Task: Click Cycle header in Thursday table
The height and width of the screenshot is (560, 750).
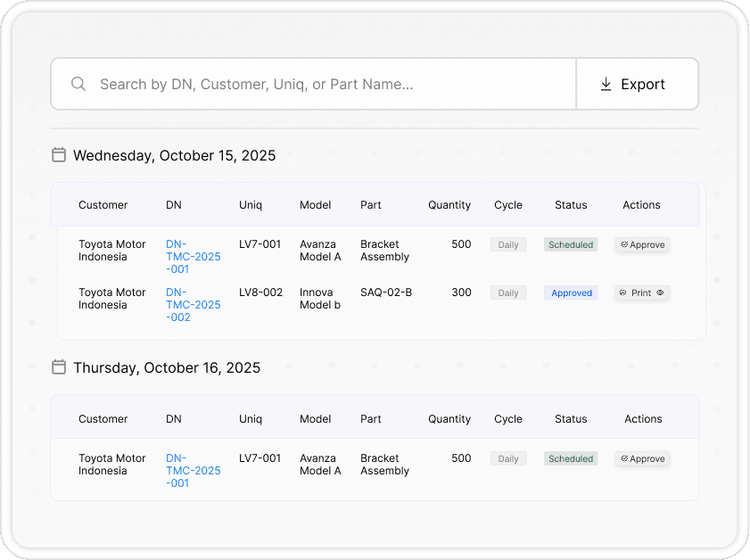Action: point(508,419)
